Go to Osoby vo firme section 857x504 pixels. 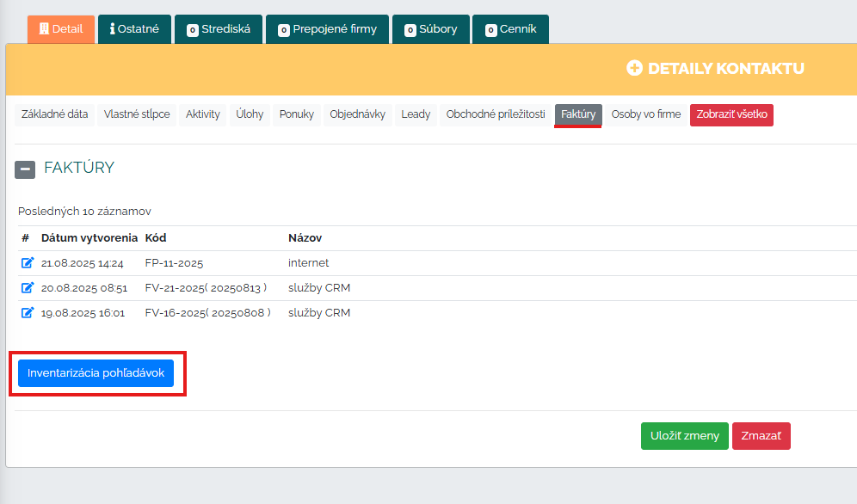coord(645,114)
